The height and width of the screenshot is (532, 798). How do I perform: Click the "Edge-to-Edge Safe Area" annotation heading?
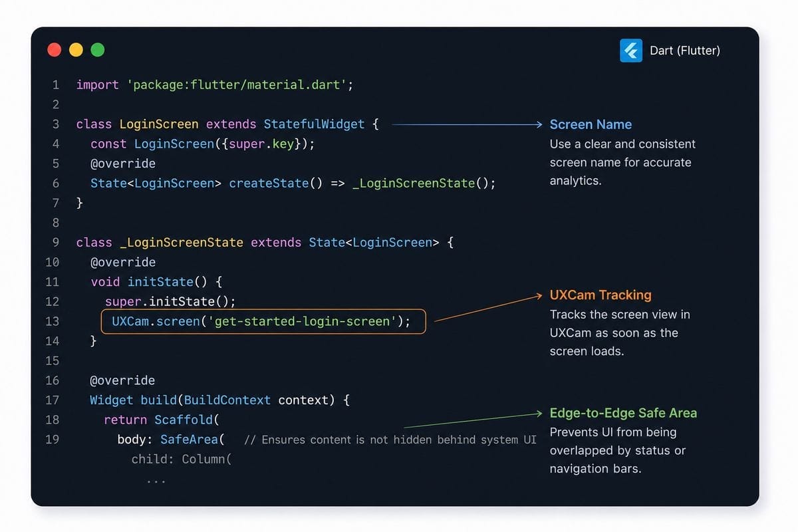coord(623,413)
